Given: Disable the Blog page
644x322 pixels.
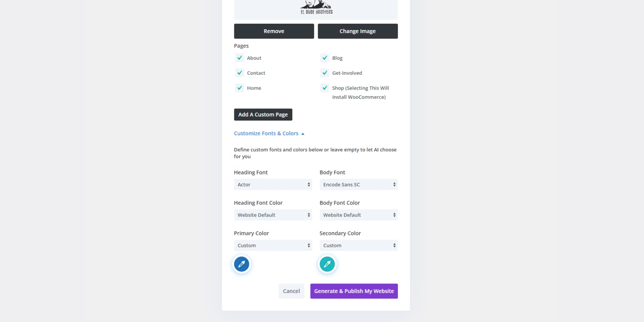Looking at the screenshot, I should 325,58.
